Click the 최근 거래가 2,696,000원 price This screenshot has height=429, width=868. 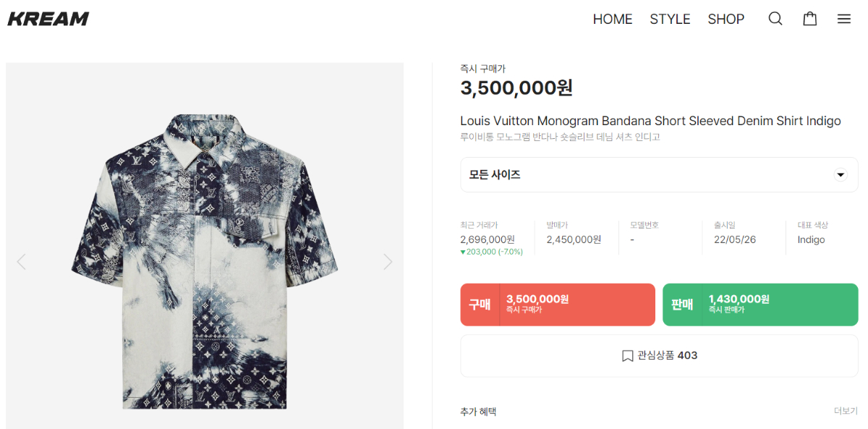click(x=488, y=239)
